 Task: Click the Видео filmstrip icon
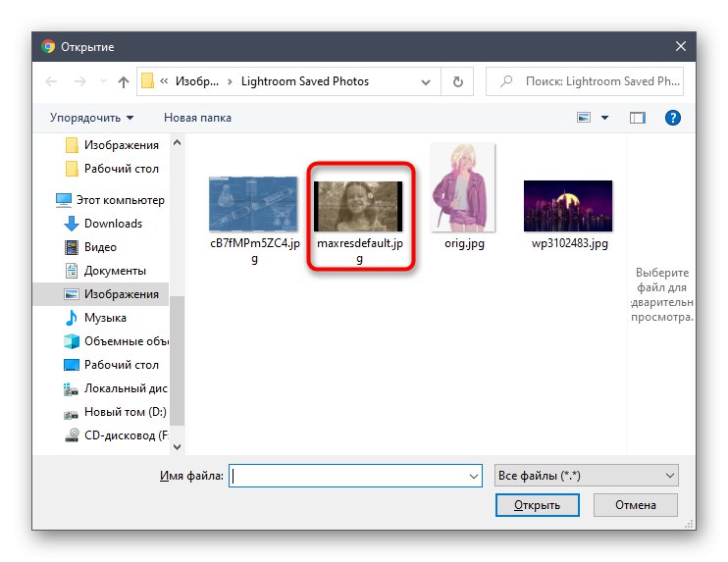[x=72, y=247]
